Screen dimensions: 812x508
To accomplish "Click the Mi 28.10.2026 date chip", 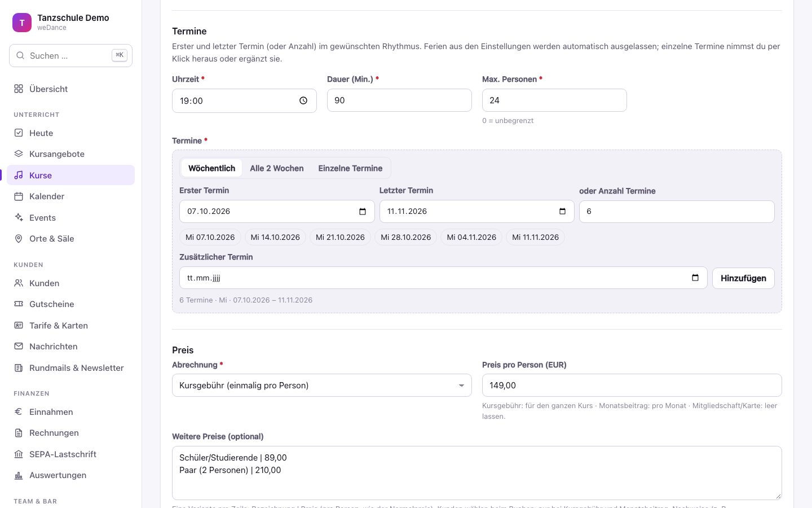I will (x=406, y=237).
